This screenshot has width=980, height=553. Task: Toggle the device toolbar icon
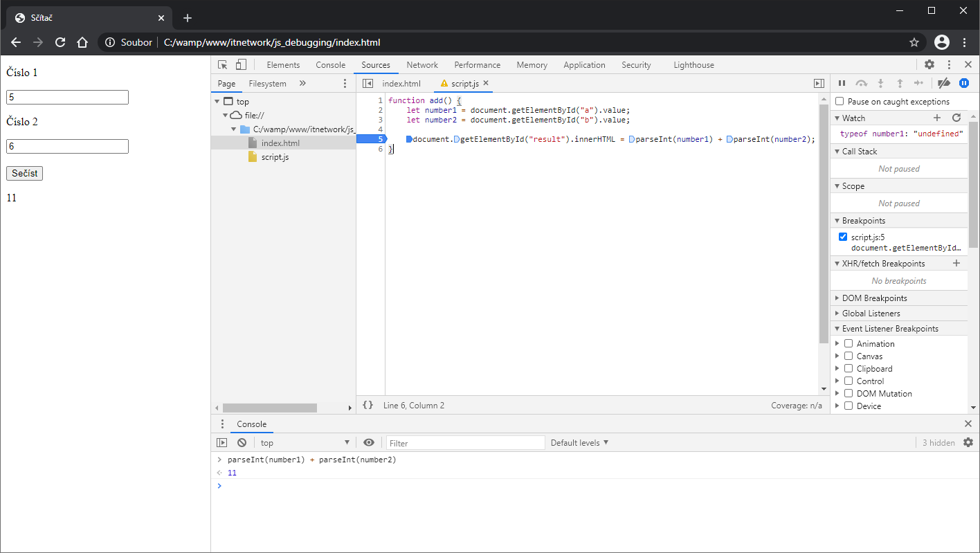pos(241,65)
